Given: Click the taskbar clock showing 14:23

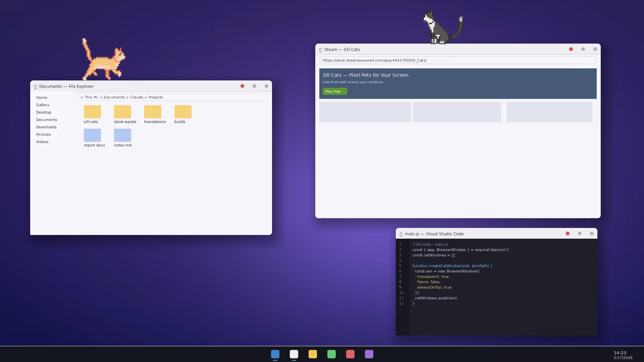Looking at the screenshot, I should click(x=620, y=353).
